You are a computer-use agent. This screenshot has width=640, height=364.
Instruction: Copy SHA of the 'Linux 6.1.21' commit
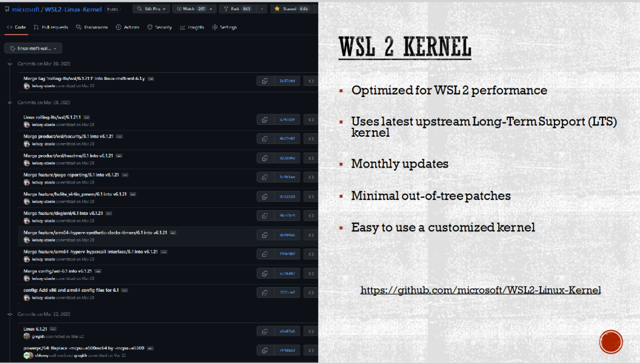click(x=265, y=331)
